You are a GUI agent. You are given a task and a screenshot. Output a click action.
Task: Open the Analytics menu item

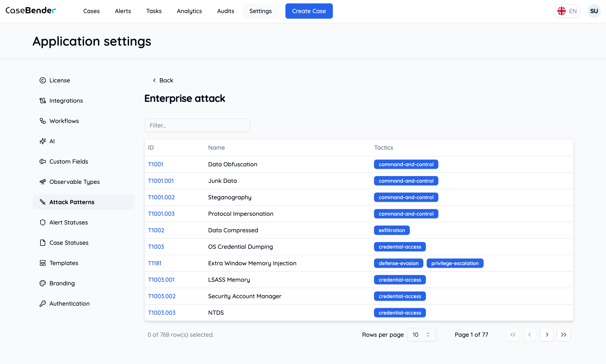pos(189,11)
